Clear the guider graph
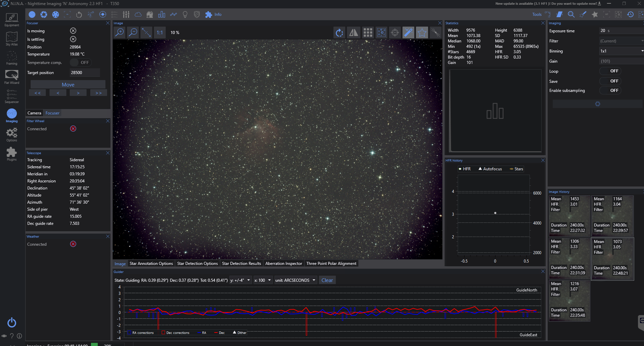The width and height of the screenshot is (644, 346). (x=327, y=280)
